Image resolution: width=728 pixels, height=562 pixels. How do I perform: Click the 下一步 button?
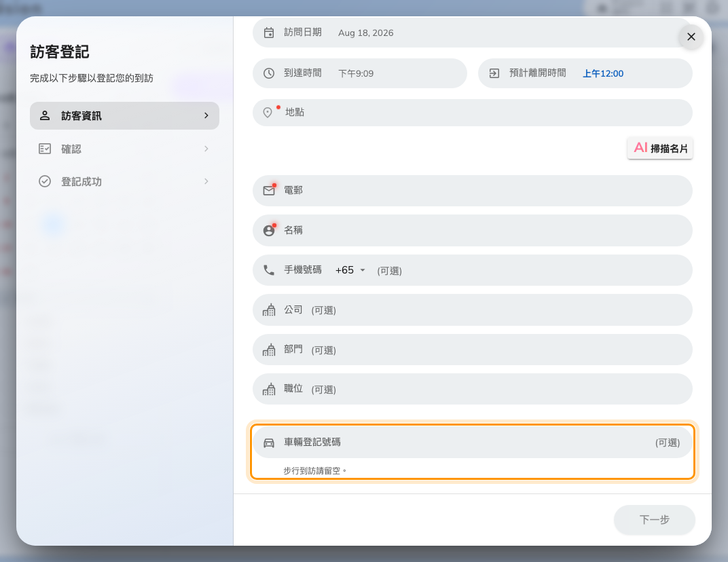[654, 519]
